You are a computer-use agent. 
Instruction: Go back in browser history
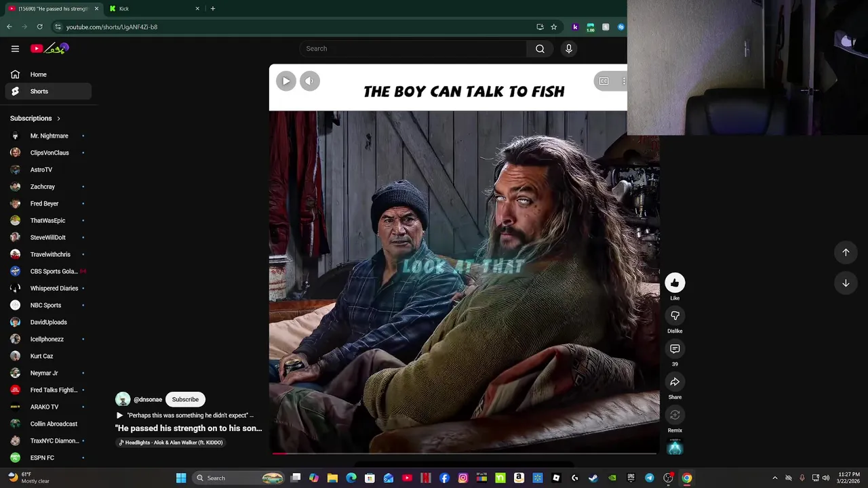click(9, 27)
